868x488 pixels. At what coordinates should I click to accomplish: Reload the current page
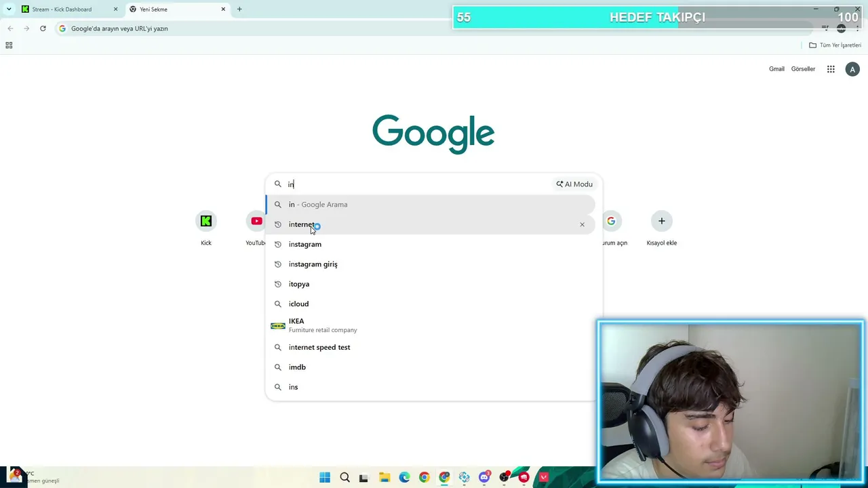pos(43,28)
